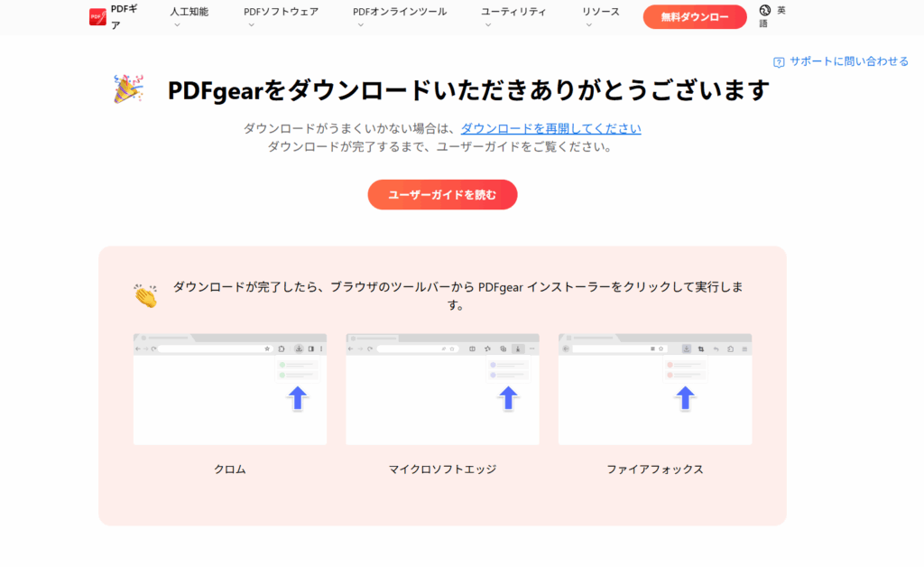
Task: Select the 英語 language selector
Action: click(772, 17)
